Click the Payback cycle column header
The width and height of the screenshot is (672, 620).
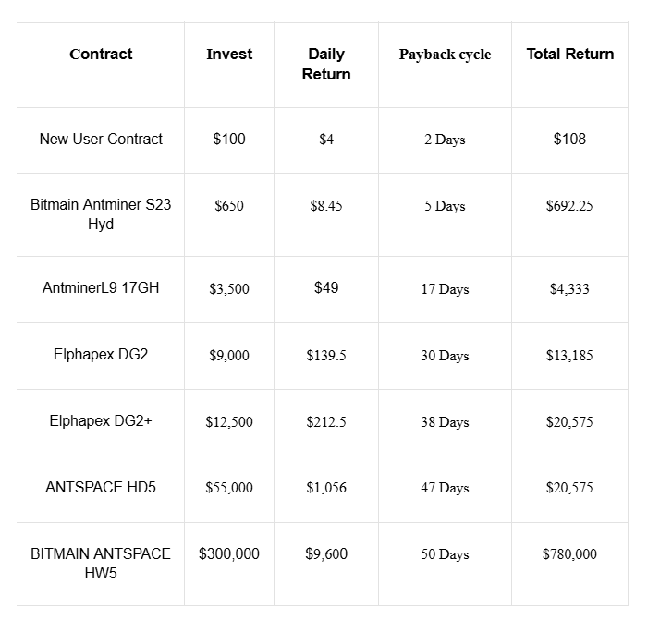445,55
